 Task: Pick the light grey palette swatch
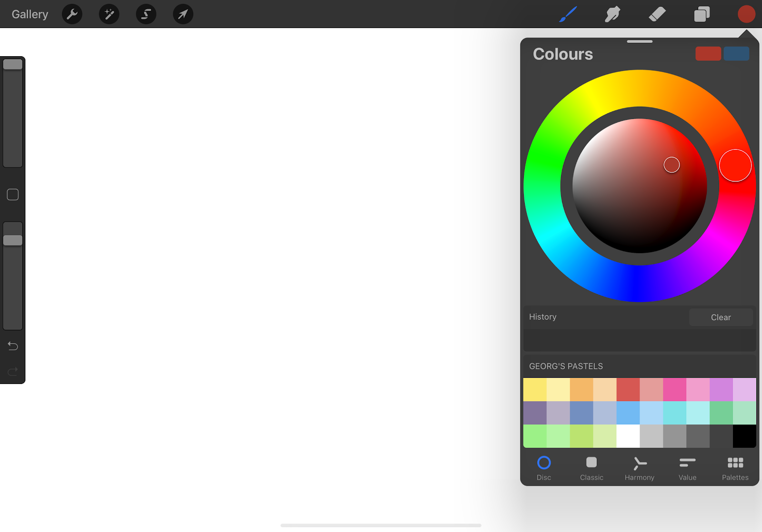pyautogui.click(x=652, y=436)
